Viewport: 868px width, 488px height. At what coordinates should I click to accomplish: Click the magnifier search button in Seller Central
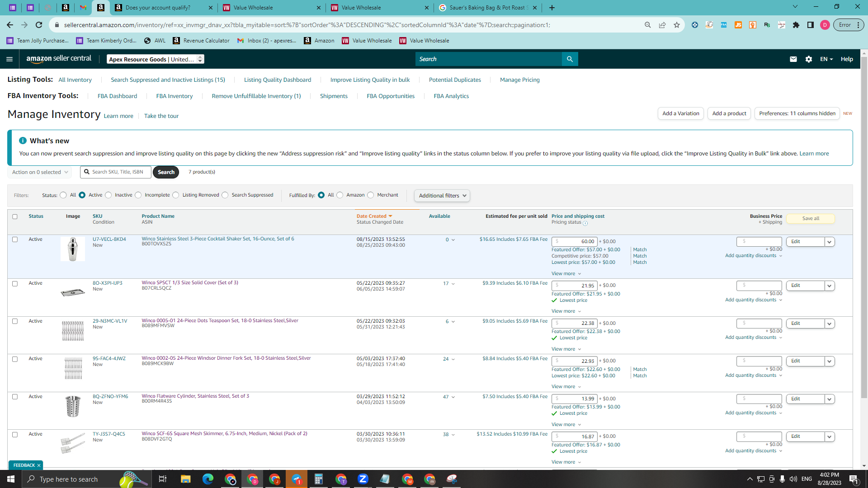570,59
